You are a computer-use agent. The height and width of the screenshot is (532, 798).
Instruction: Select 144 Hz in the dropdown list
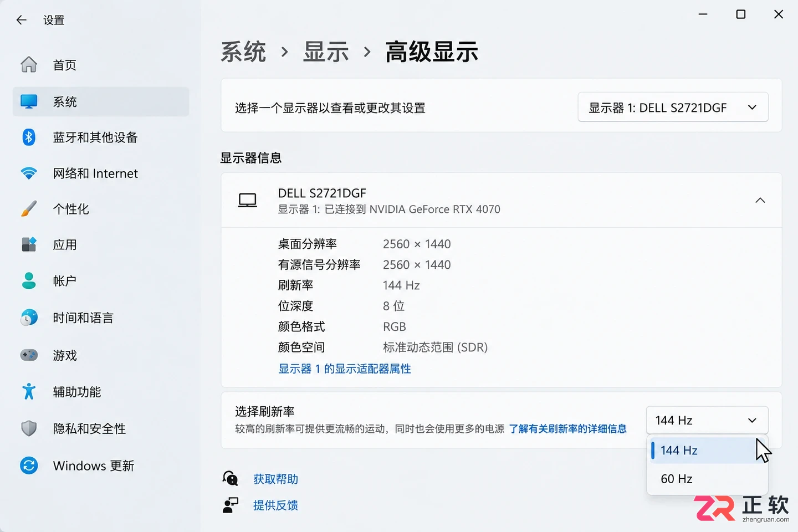(707, 450)
